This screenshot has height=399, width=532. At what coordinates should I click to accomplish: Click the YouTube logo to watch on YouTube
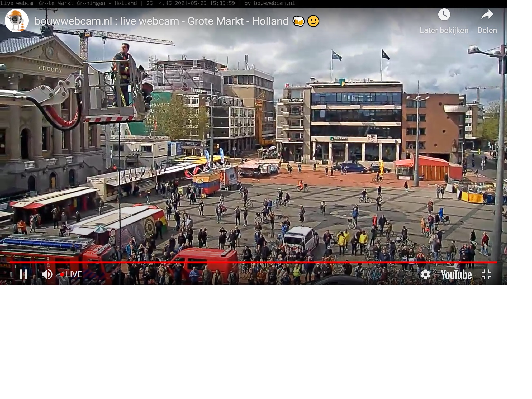click(456, 274)
